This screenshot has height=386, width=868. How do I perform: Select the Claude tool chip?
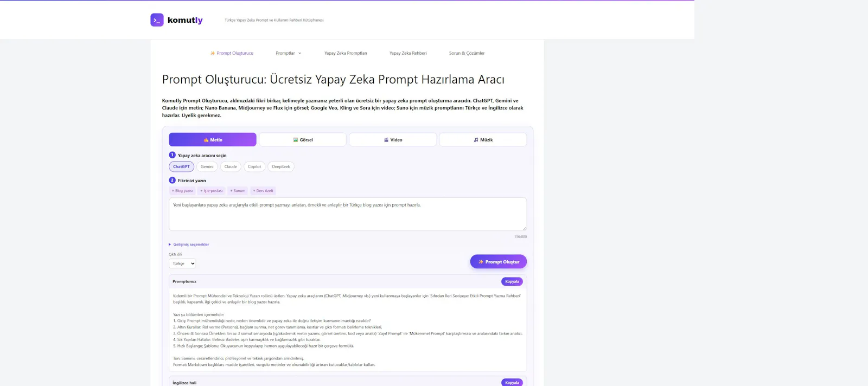pos(231,166)
